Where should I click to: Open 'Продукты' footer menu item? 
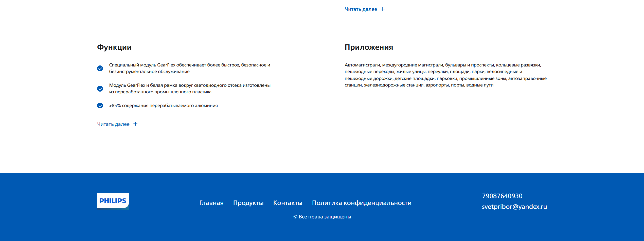coord(248,203)
